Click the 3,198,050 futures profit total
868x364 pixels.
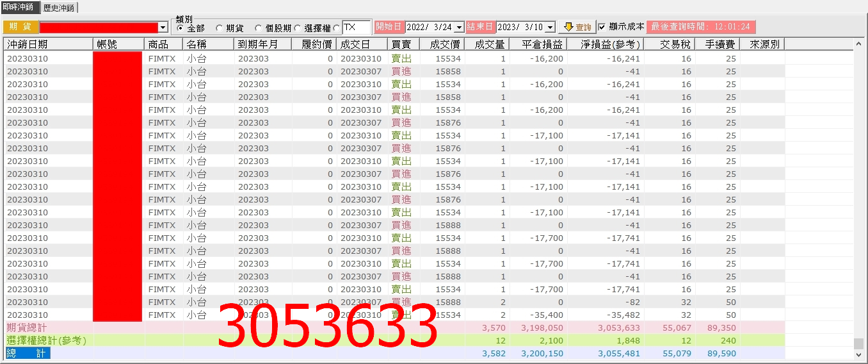point(542,327)
